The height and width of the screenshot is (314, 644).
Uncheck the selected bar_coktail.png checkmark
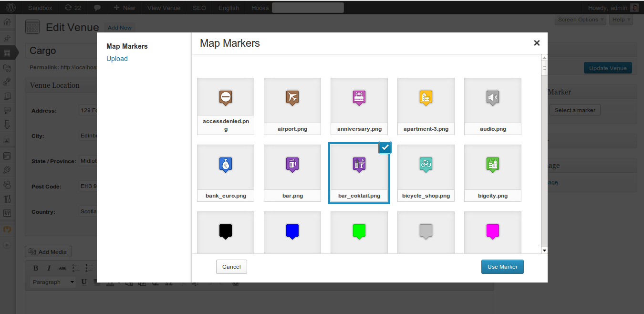385,148
